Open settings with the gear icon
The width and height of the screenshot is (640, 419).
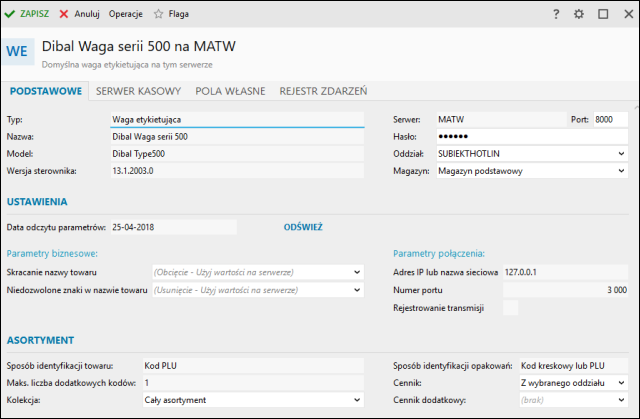point(579,14)
